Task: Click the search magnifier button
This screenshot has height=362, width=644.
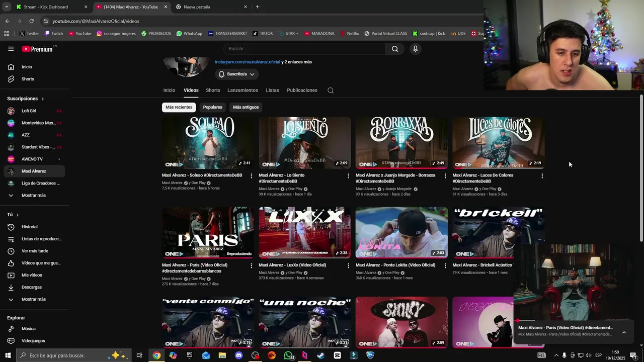Action: [395, 49]
